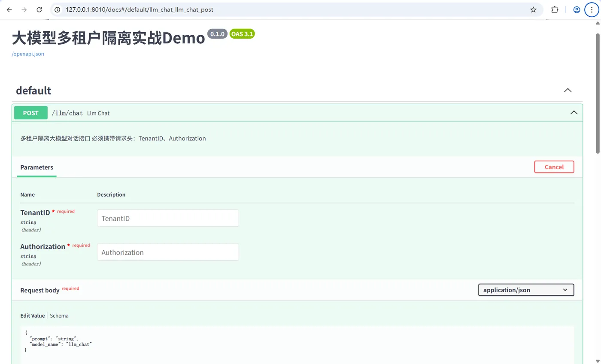Open the /openapi.json link
Viewport: 601px width, 364px height.
(28, 54)
